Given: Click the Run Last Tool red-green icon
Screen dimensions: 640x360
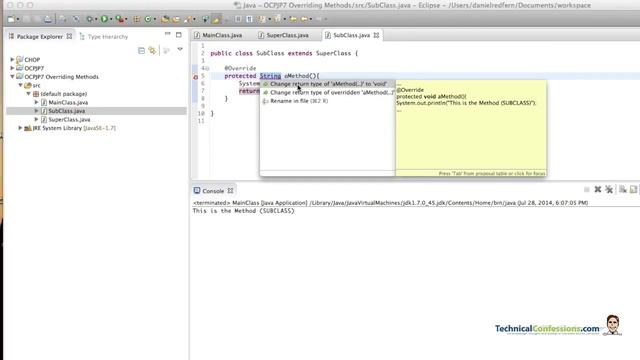Looking at the screenshot, I should click(119, 19).
